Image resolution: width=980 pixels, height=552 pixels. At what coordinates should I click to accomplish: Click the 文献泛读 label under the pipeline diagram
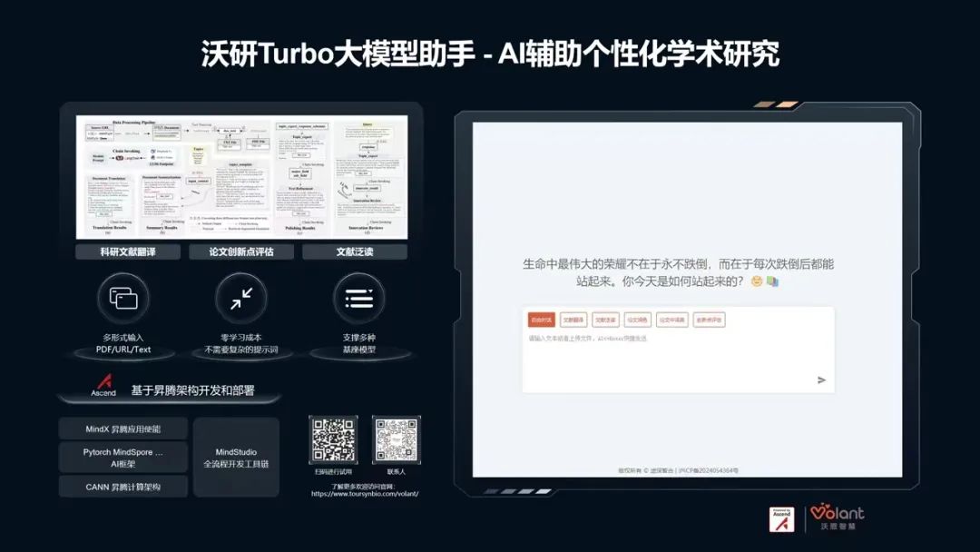(355, 251)
